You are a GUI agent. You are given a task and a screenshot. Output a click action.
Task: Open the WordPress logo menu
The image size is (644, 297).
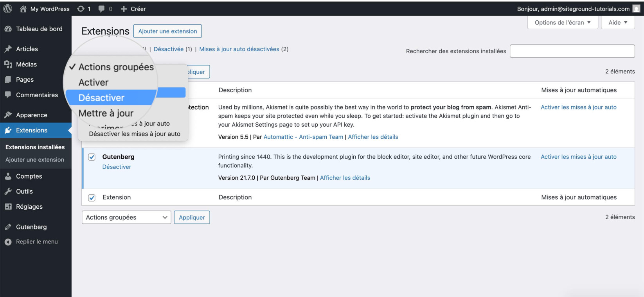point(7,9)
